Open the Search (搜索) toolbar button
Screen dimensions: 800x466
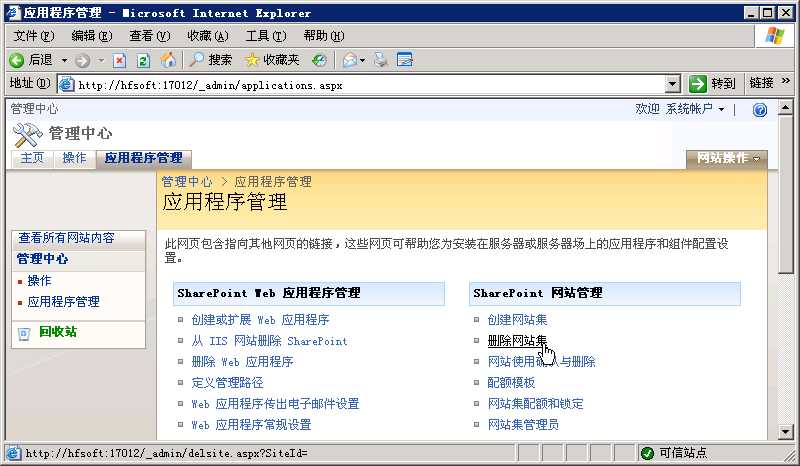tap(210, 60)
